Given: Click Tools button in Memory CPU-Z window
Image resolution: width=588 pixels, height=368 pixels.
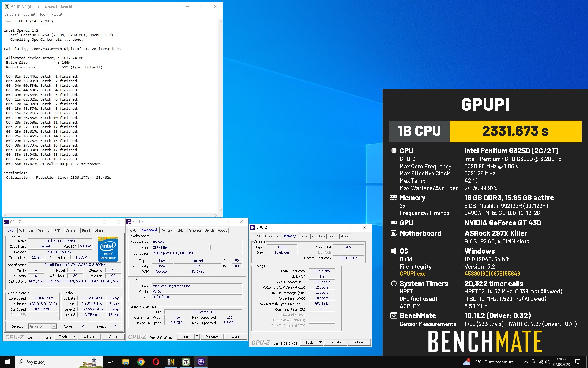Looking at the screenshot, I should (x=309, y=342).
